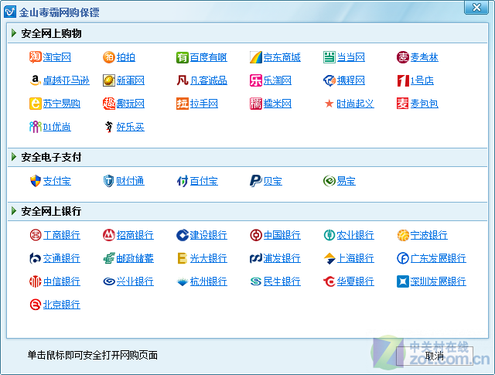The width and height of the screenshot is (495, 375).
Task: Click the 华夏银行 red logo icon
Action: tap(329, 282)
